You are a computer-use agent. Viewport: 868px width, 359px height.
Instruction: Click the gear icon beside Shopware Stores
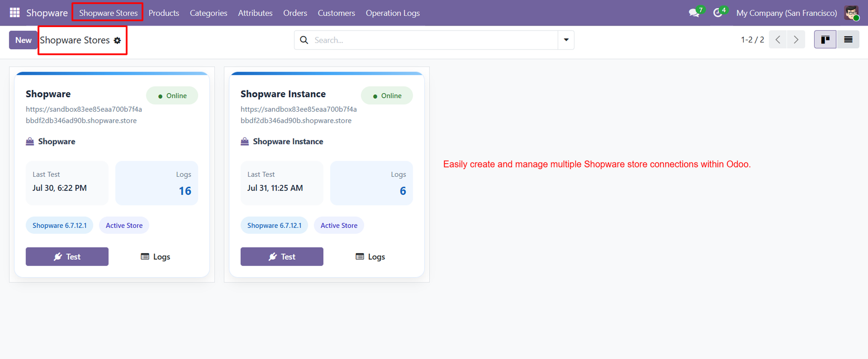pos(117,41)
